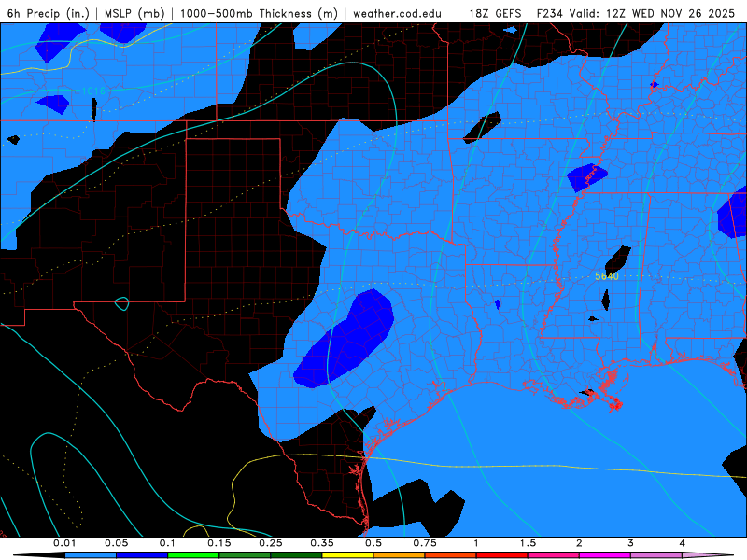The image size is (747, 560).
Task: Pick the red legend color swatch
Action: (x=502, y=555)
